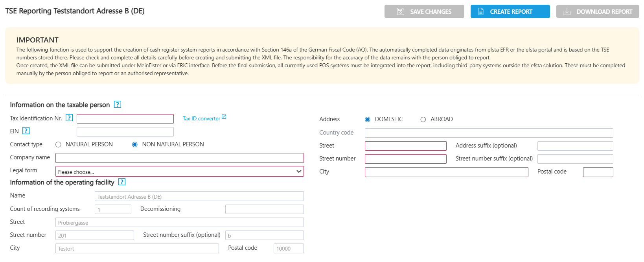The height and width of the screenshot is (262, 644).
Task: Open the Tax ID converter link
Action: [x=201, y=118]
